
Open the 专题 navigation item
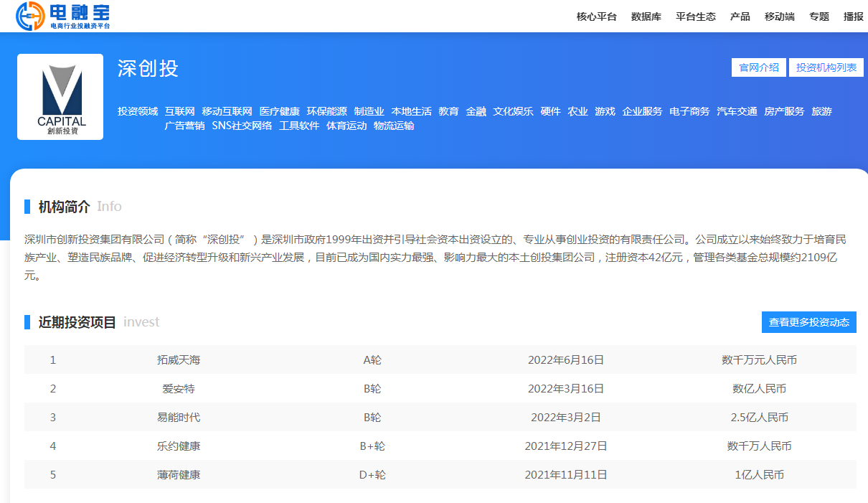coord(819,17)
